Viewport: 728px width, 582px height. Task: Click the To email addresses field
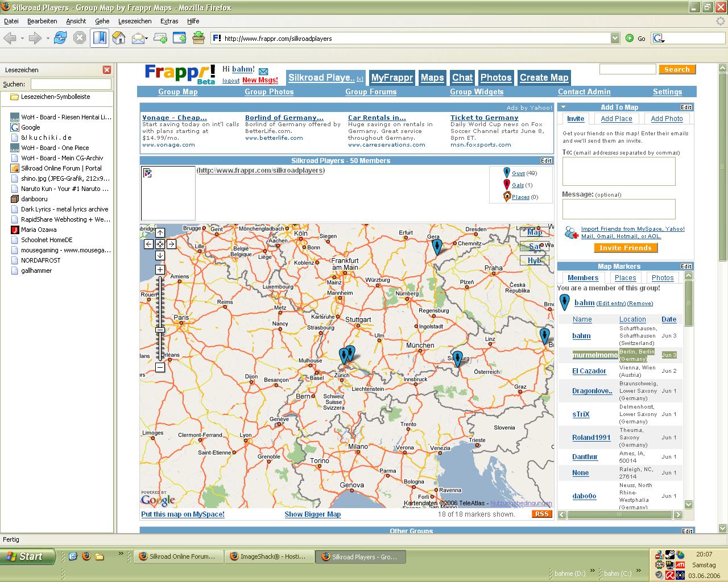[619, 171]
